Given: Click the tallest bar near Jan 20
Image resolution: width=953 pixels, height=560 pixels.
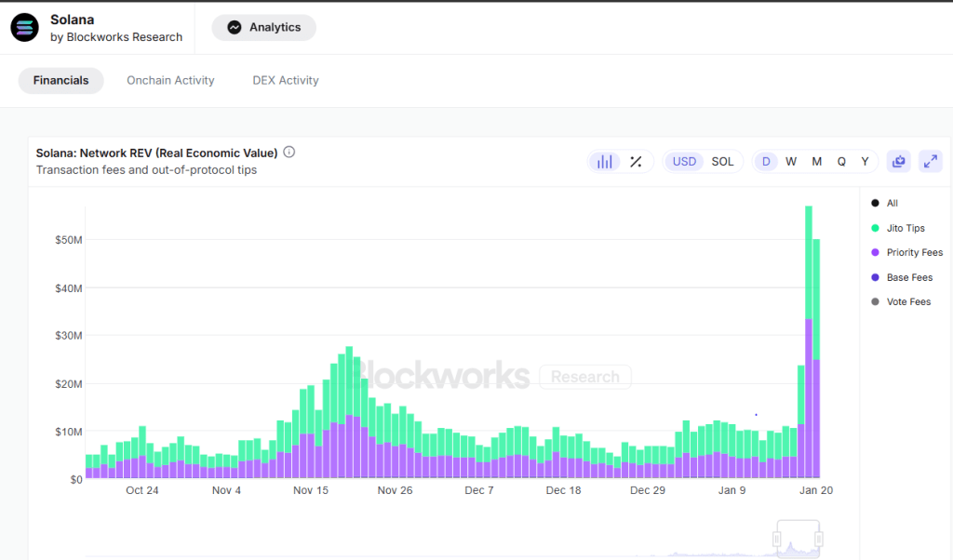Looking at the screenshot, I should pos(809,342).
